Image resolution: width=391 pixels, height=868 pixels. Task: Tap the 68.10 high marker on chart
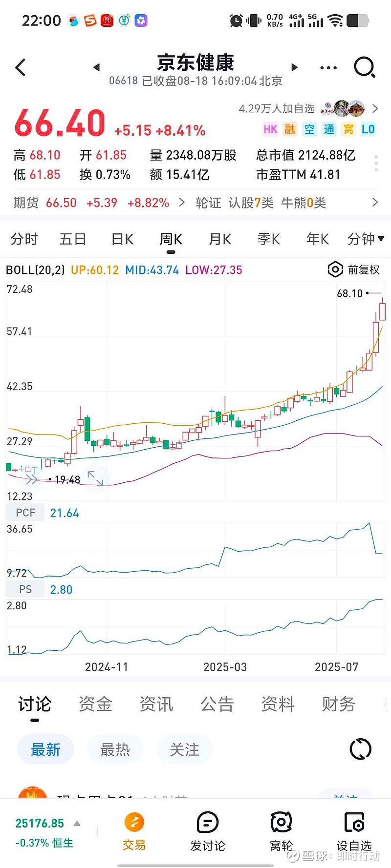point(350,293)
